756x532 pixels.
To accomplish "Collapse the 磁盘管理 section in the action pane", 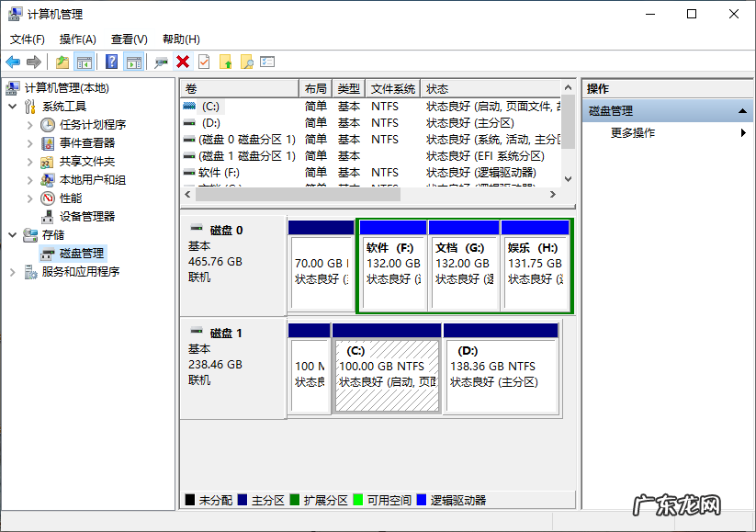I will [x=743, y=109].
